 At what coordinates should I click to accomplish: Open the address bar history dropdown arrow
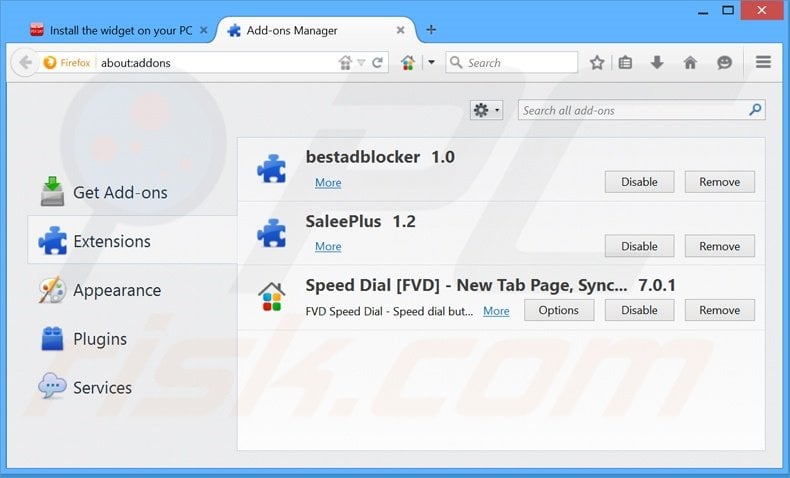(361, 63)
